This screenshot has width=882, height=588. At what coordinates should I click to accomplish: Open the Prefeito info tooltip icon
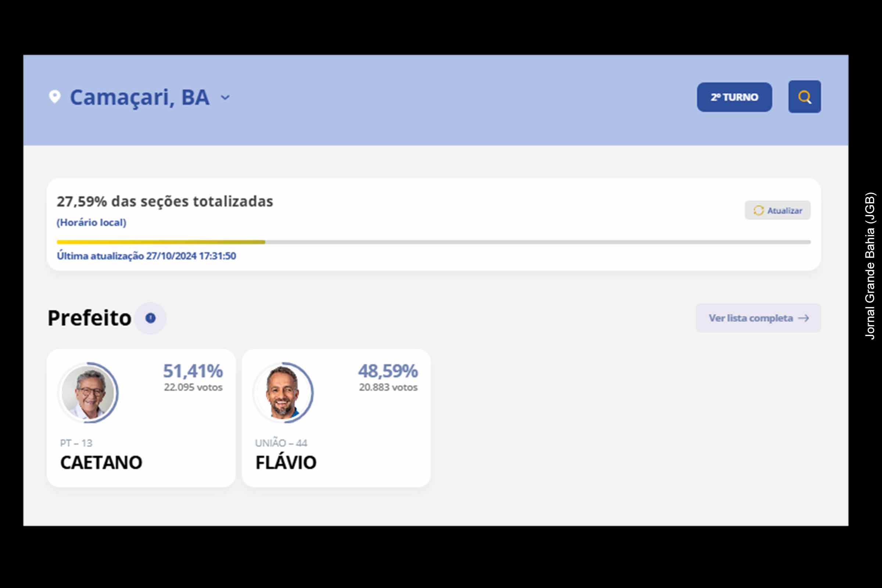point(150,318)
